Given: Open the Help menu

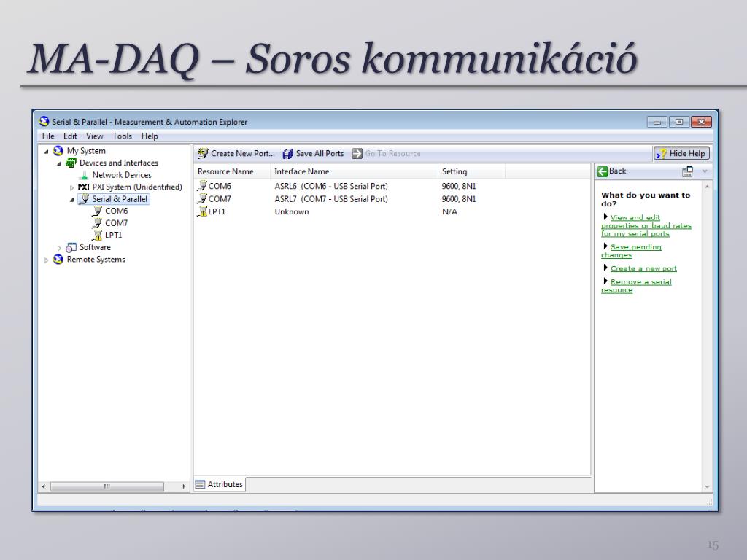Looking at the screenshot, I should pos(150,136).
